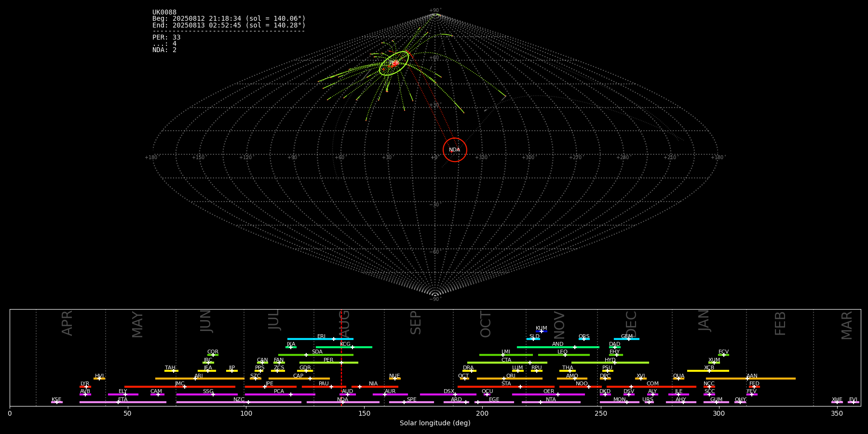Click the +270 longitude label on the sky map
The image size is (868, 434).
575,158
